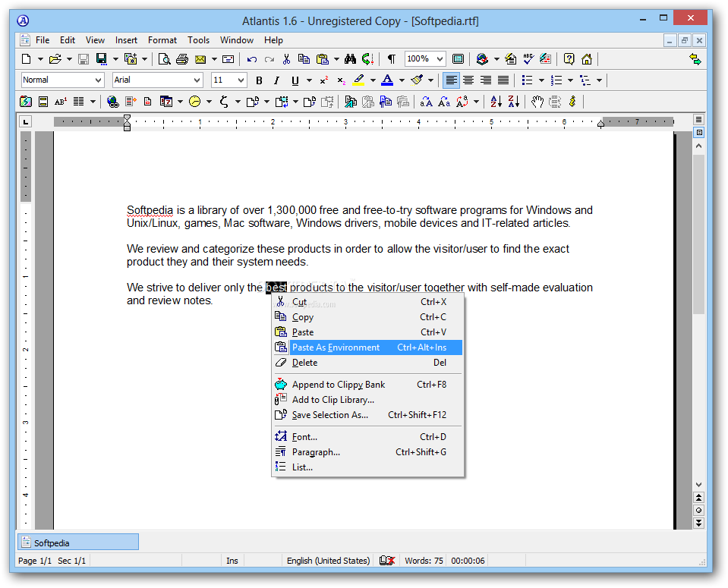Click the Control Board green arrows icon
728x588 pixels.
(x=695, y=59)
